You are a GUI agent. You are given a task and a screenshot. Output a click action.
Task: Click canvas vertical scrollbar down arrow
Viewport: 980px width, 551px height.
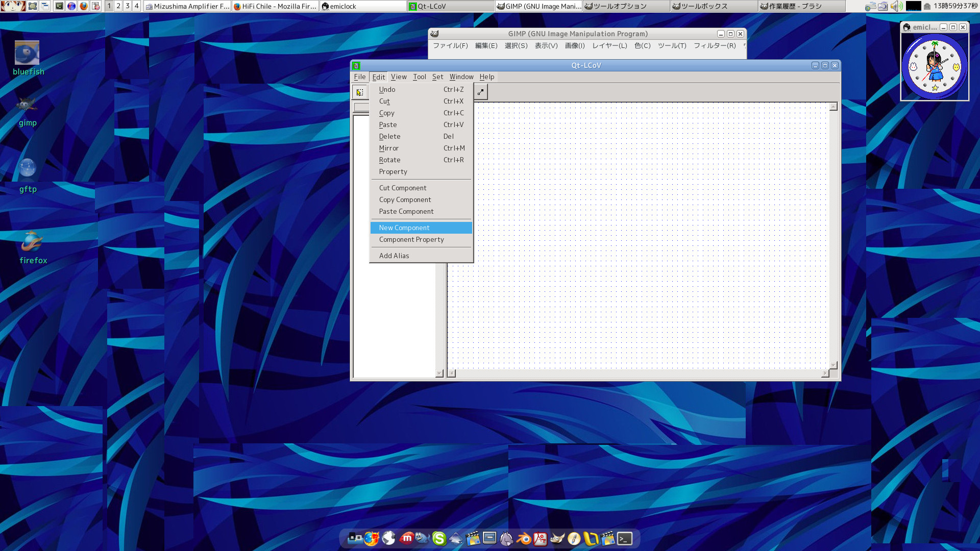834,365
